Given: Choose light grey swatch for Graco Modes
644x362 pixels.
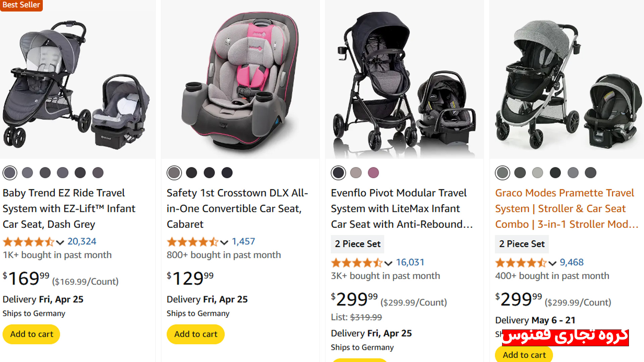Looking at the screenshot, I should pos(537,173).
